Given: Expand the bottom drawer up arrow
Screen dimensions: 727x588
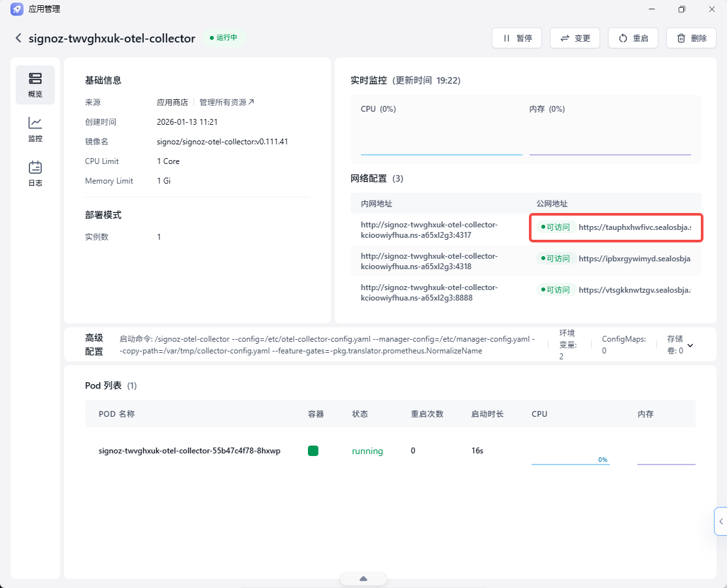Looking at the screenshot, I should [363, 579].
